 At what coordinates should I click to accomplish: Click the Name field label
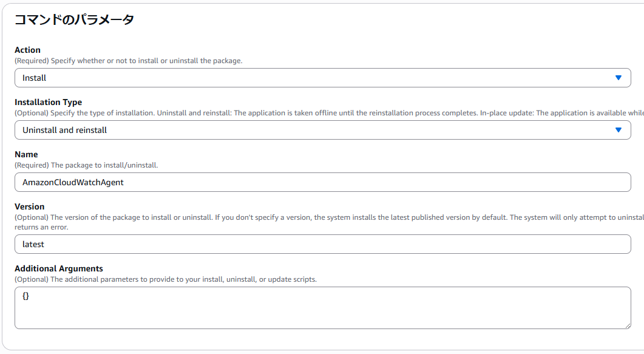26,154
